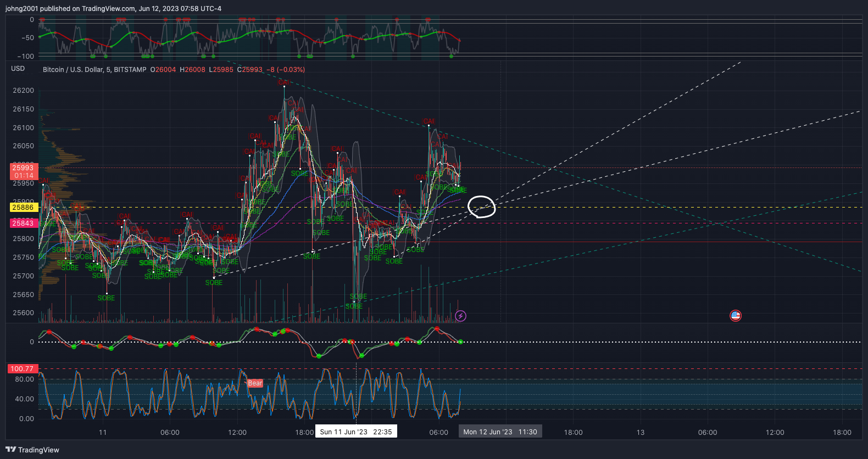Select the red 25843 price line label

coord(23,223)
